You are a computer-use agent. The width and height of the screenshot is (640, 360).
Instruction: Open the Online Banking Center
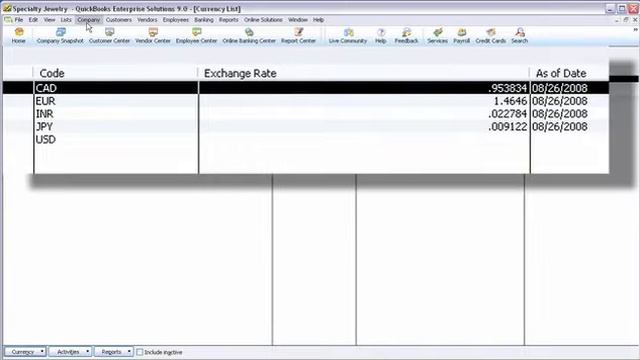coord(249,36)
